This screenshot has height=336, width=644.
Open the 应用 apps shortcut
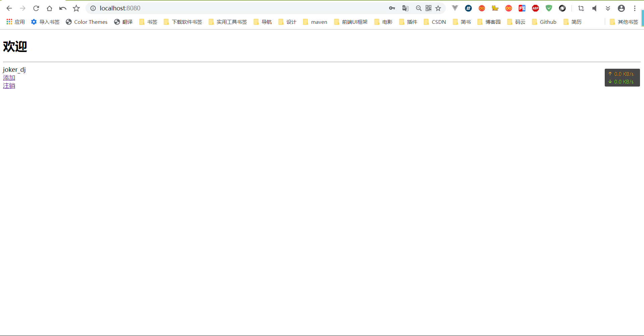point(15,22)
